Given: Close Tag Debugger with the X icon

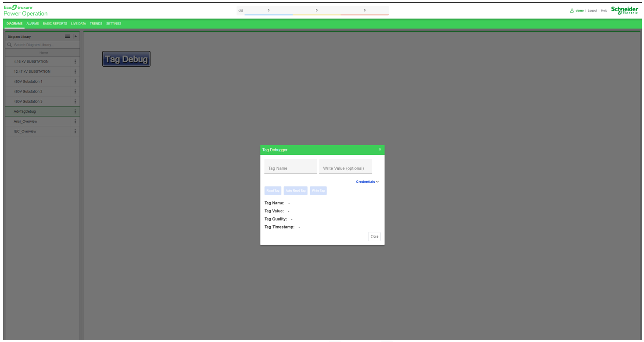Looking at the screenshot, I should (380, 150).
